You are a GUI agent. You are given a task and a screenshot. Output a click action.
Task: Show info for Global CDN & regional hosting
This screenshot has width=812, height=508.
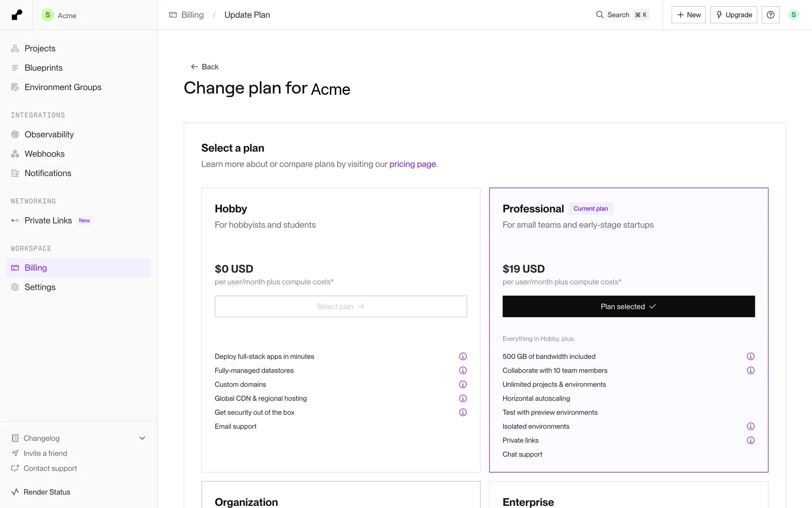coord(463,398)
